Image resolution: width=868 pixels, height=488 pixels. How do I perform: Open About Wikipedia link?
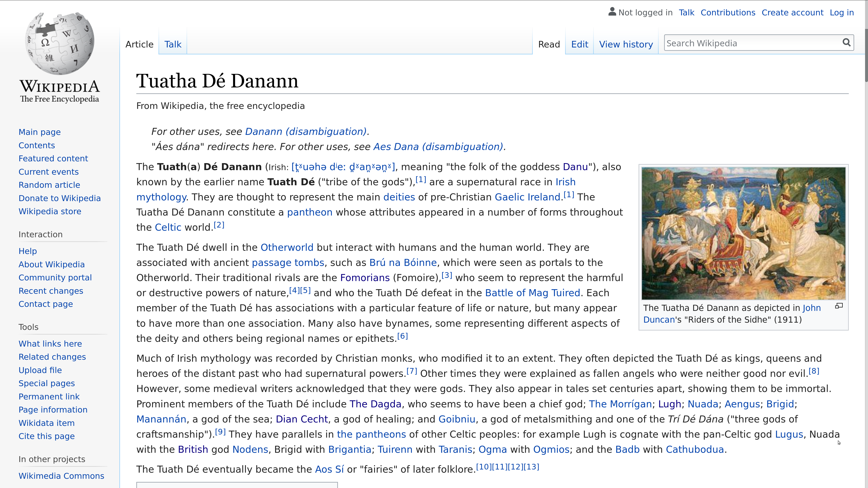click(52, 264)
